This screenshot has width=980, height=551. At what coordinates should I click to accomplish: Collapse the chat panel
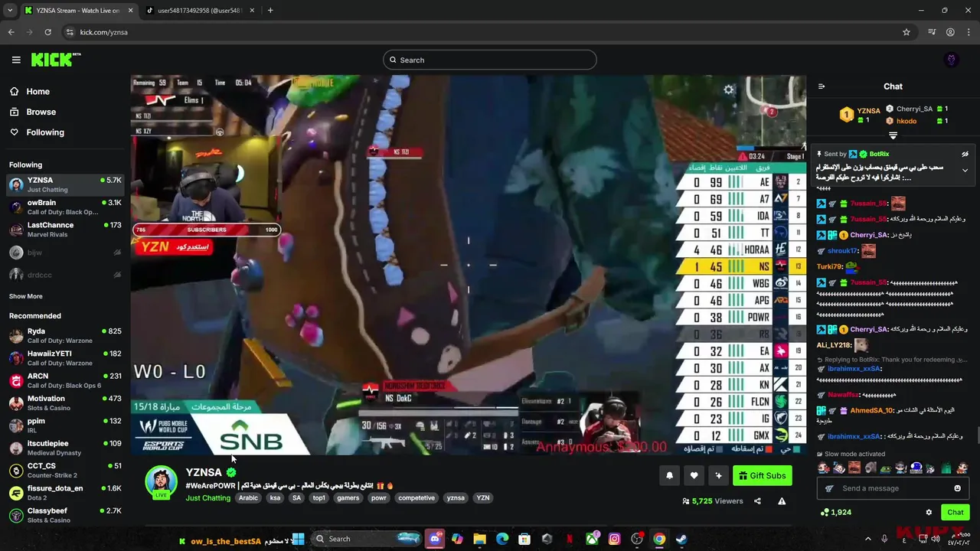click(822, 86)
